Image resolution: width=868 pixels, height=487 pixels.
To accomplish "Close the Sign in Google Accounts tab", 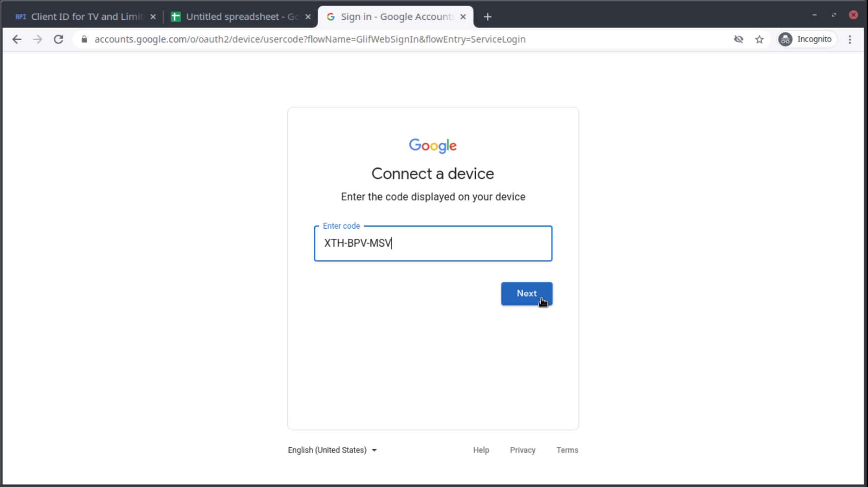I will click(x=463, y=17).
